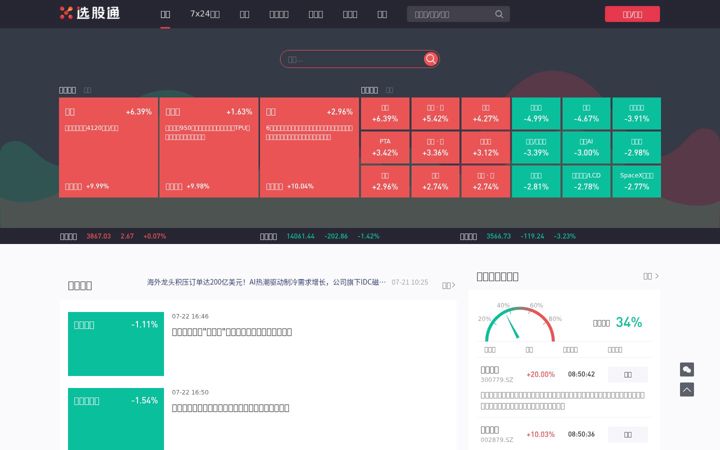Image resolution: width=720 pixels, height=450 pixels.
Task: Open the 7x24 navigation item
Action: pos(205,14)
